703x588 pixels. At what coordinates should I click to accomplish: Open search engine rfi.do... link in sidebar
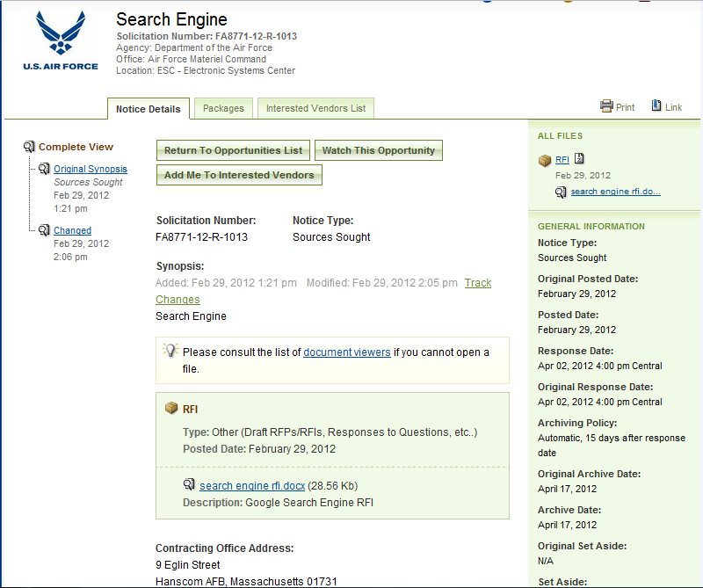point(616,192)
